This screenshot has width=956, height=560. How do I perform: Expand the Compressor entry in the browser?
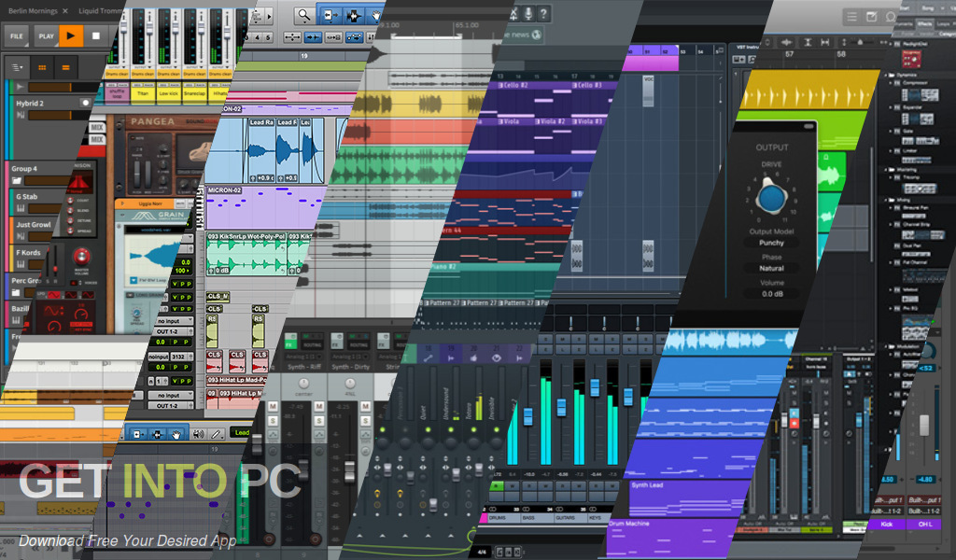892,83
